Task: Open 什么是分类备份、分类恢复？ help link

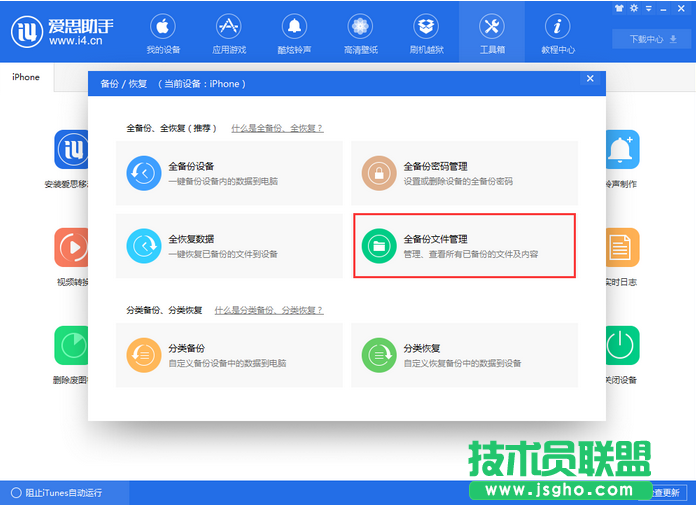Action: (x=269, y=310)
